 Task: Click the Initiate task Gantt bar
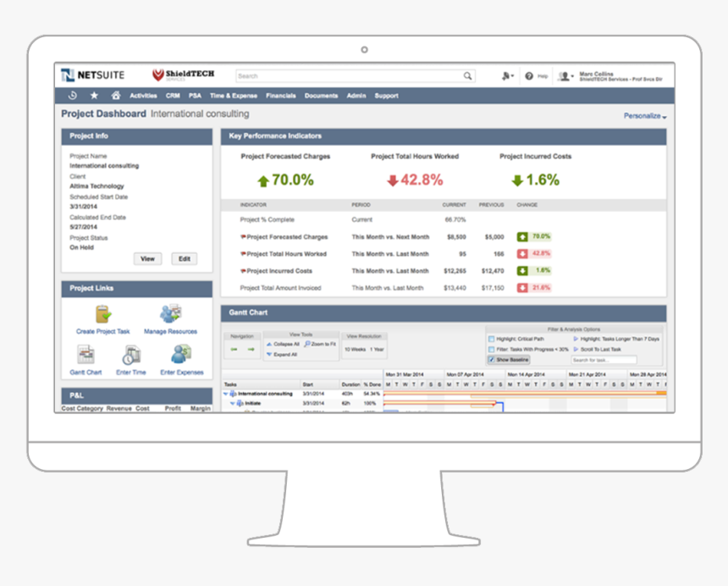click(439, 403)
